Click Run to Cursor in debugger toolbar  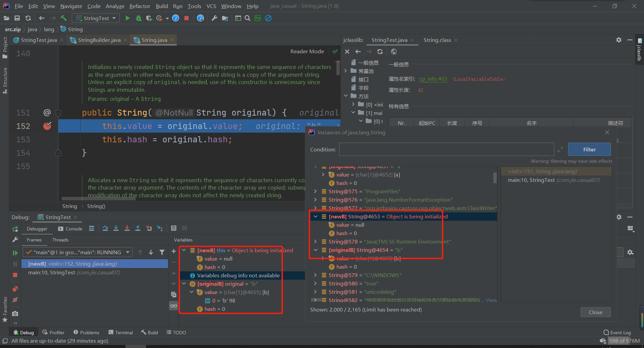click(x=160, y=228)
